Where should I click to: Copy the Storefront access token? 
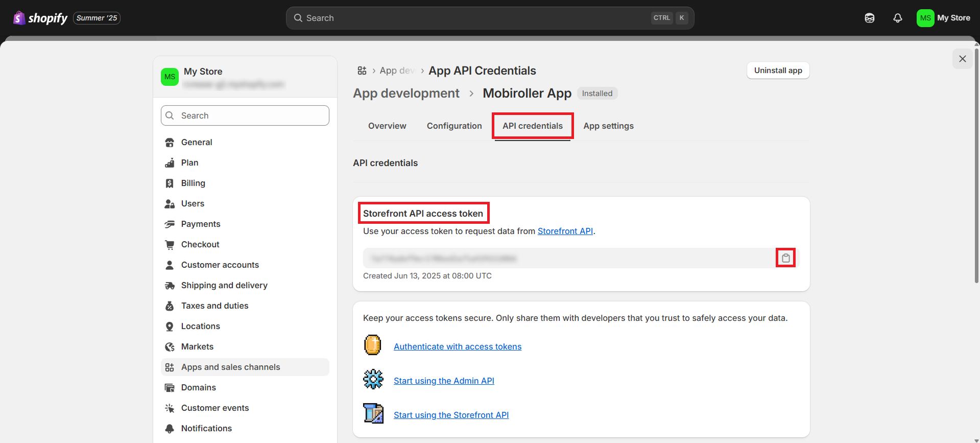coord(785,258)
